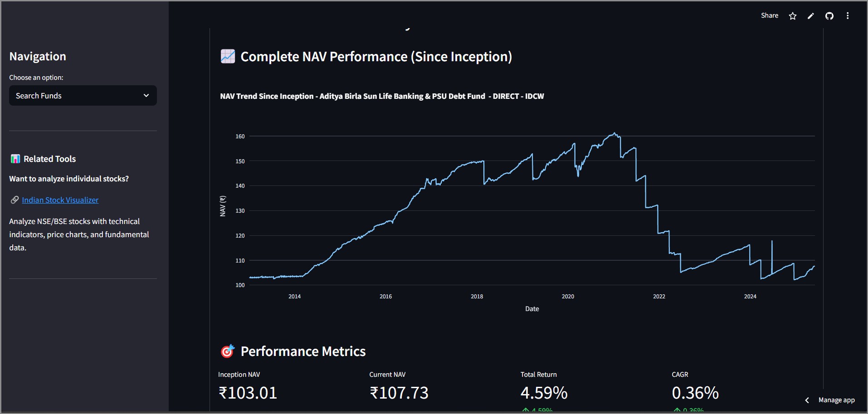Open the app's GitHub repository

tap(829, 15)
